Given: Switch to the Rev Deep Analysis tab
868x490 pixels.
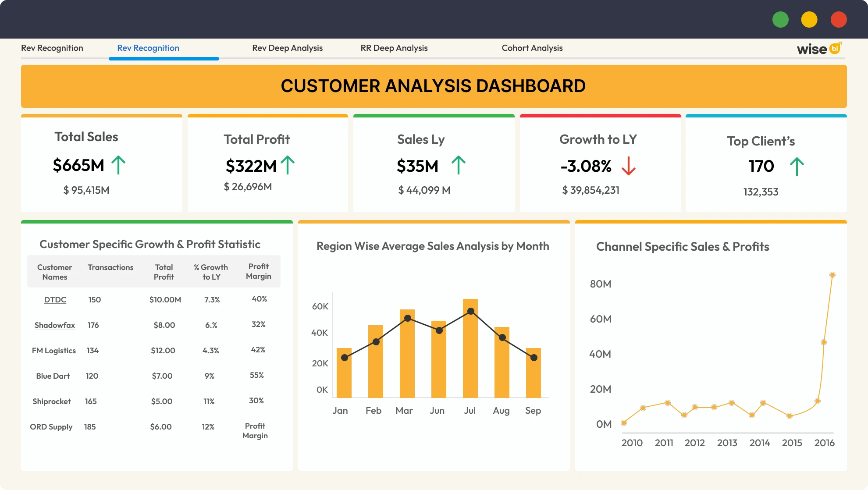Looking at the screenshot, I should point(287,48).
